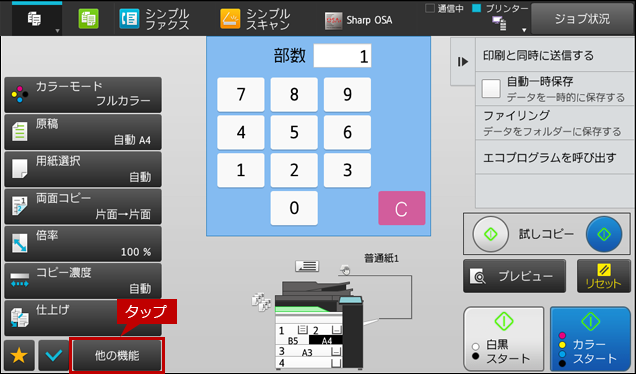The image size is (636, 374).
Task: Tap keypad number 3
Action: tap(347, 170)
